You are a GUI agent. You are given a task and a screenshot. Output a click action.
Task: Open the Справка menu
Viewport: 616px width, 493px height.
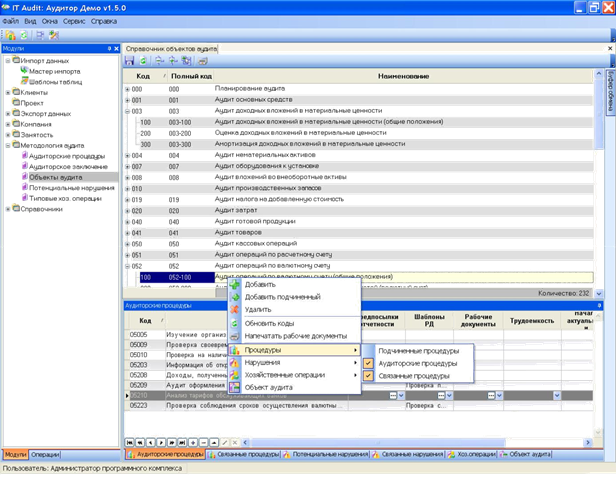pos(104,21)
